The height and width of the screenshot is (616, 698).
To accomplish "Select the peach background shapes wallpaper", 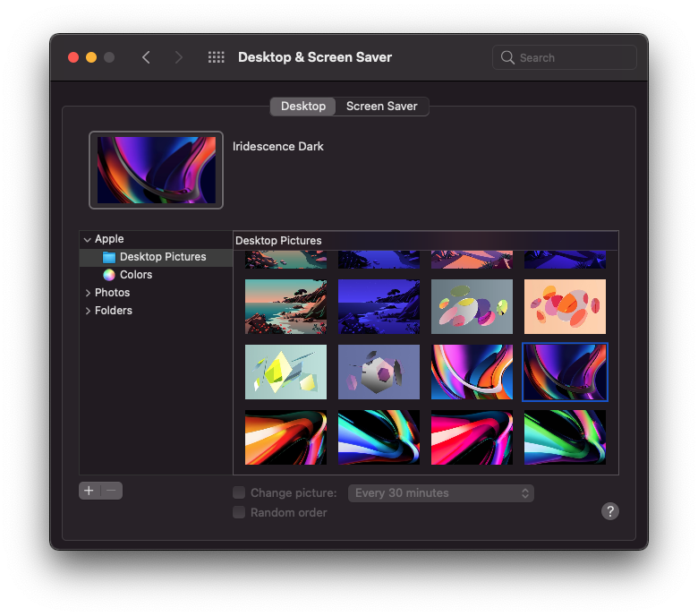I will point(565,306).
